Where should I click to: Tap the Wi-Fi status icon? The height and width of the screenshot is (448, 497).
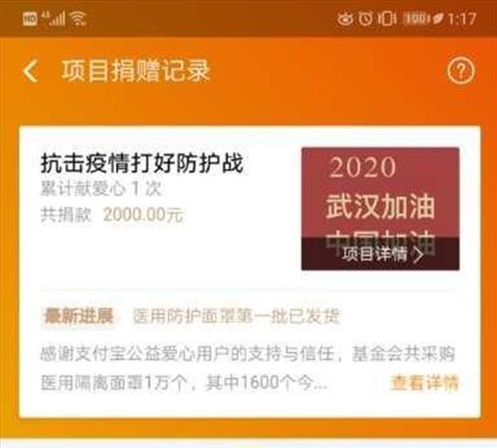click(78, 18)
